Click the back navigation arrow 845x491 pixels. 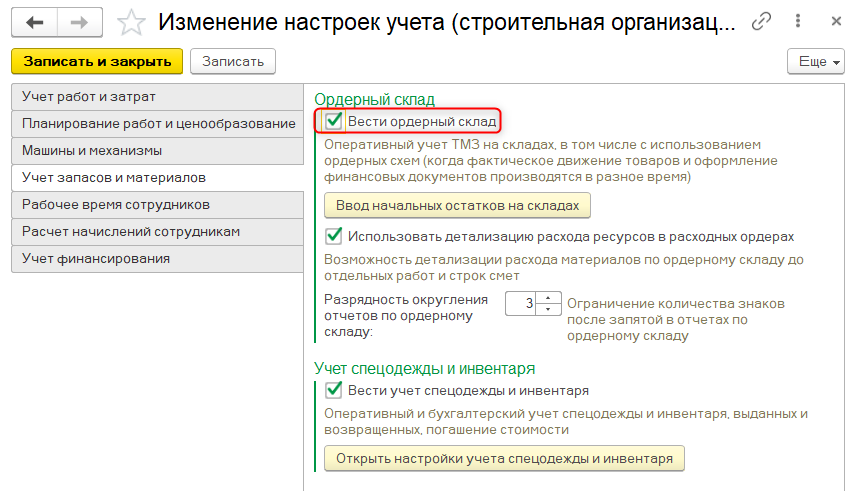pos(34,22)
